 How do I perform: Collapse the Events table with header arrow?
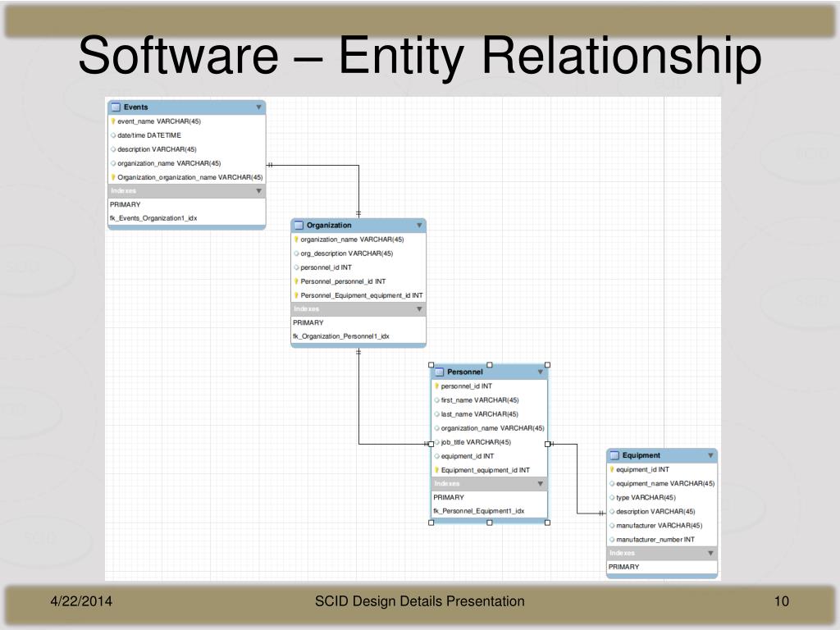point(258,107)
